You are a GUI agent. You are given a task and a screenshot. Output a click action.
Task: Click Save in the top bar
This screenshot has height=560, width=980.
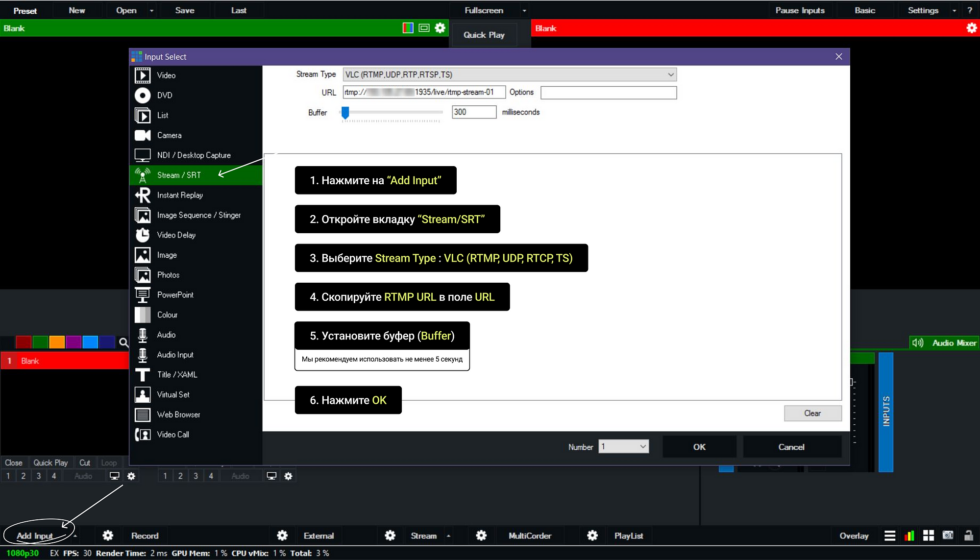(x=185, y=10)
